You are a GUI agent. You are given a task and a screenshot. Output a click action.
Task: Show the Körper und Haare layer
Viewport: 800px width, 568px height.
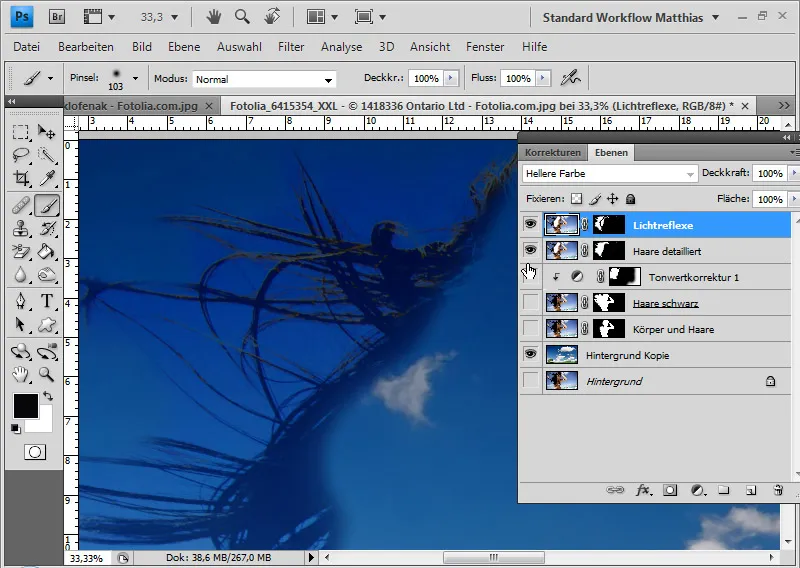[531, 329]
